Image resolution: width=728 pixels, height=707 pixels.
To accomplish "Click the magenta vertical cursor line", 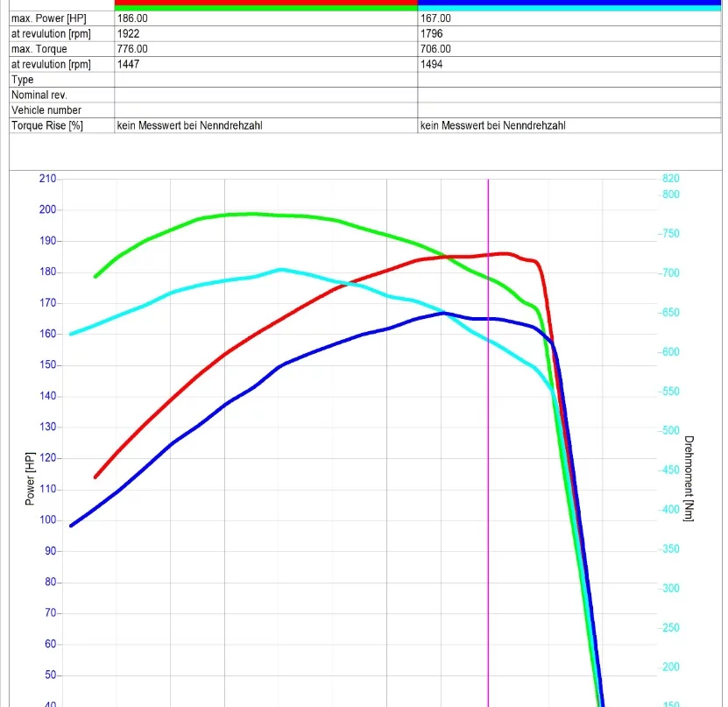I will click(x=488, y=438).
